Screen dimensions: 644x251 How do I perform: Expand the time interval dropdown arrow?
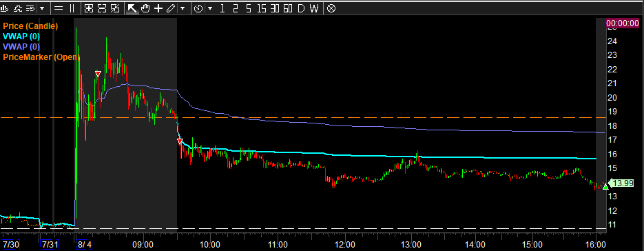pyautogui.click(x=210, y=8)
